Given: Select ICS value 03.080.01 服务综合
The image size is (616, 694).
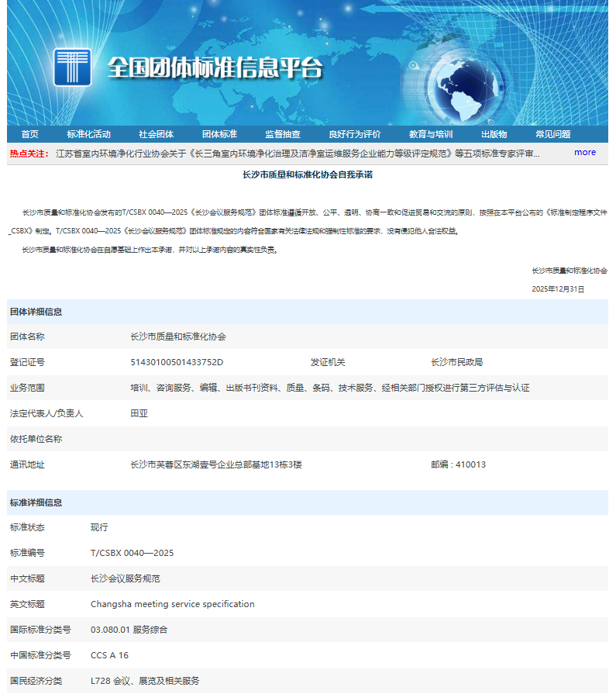Looking at the screenshot, I should pos(129,630).
